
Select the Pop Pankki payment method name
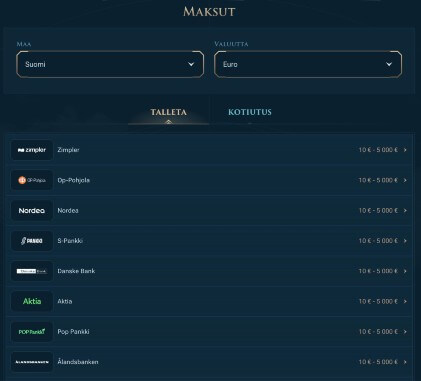pyautogui.click(x=73, y=332)
